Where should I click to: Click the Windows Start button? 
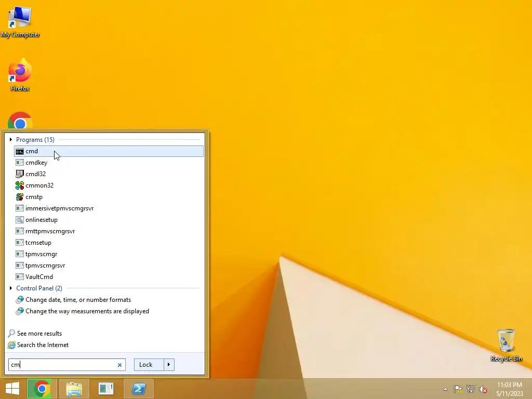12,389
